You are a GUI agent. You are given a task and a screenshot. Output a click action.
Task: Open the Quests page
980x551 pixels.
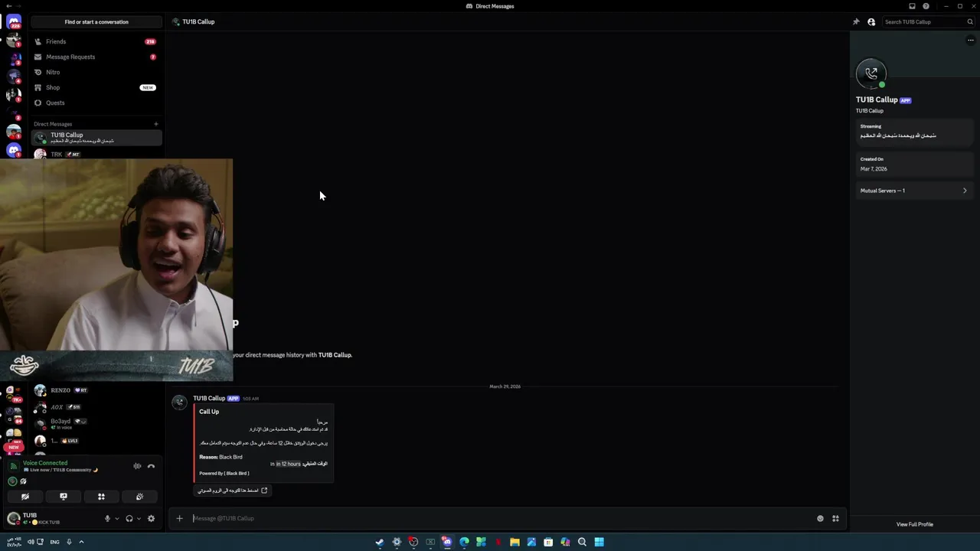click(x=96, y=103)
